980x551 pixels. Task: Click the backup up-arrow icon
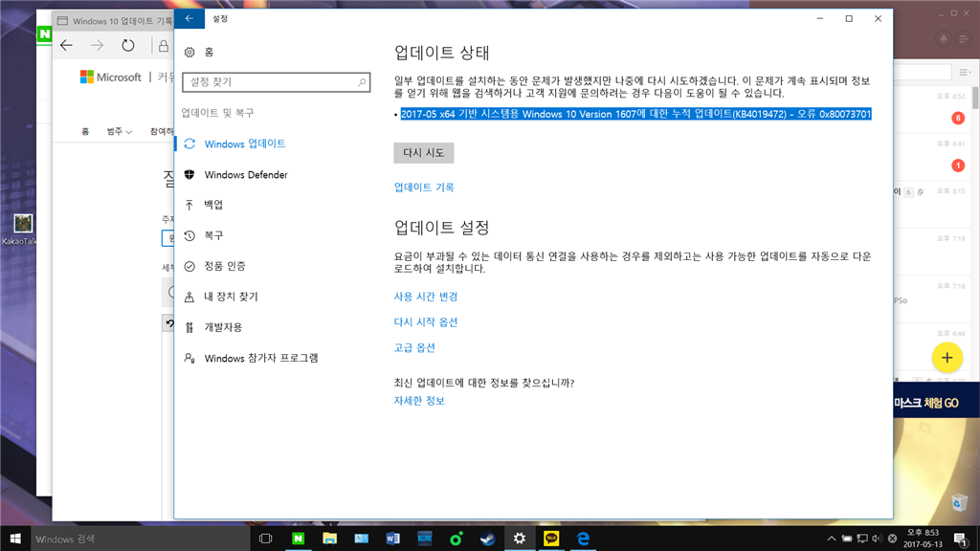coord(189,205)
